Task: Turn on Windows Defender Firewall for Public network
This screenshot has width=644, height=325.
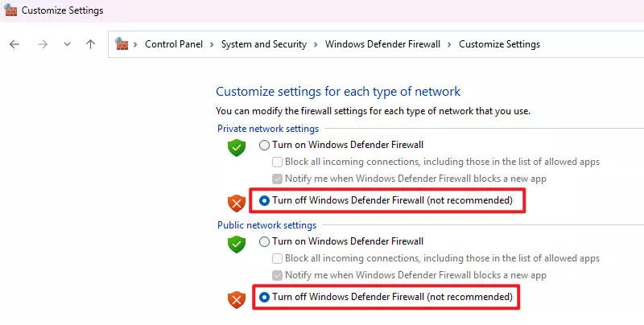Action: point(264,241)
